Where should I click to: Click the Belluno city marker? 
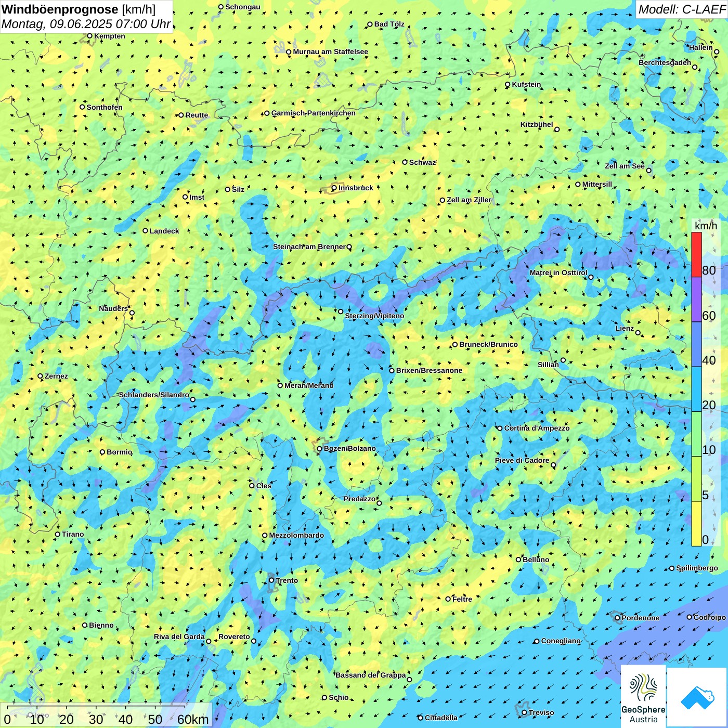(x=518, y=560)
